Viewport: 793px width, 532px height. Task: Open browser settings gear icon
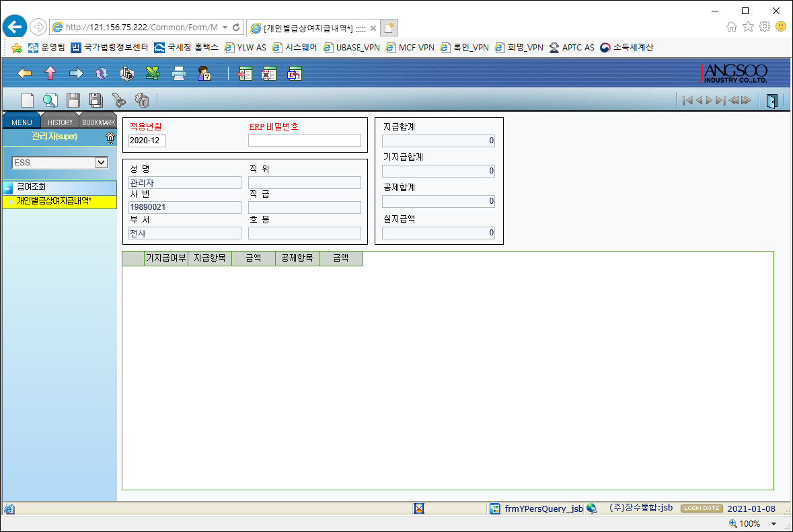click(x=765, y=26)
